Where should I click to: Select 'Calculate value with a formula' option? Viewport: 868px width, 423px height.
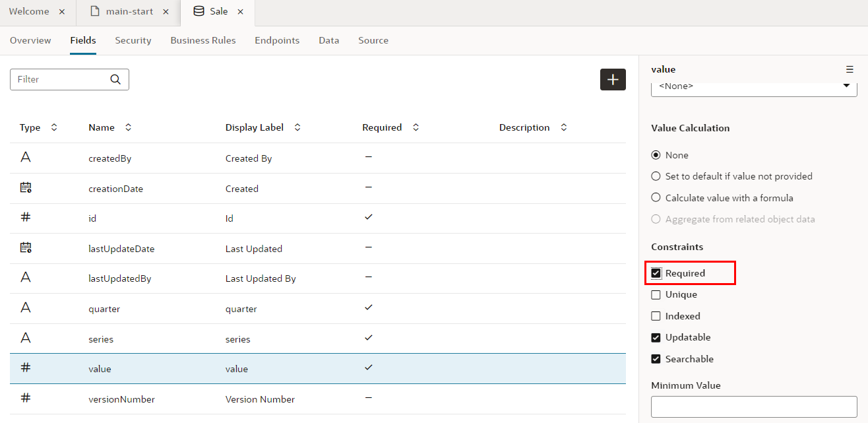656,198
